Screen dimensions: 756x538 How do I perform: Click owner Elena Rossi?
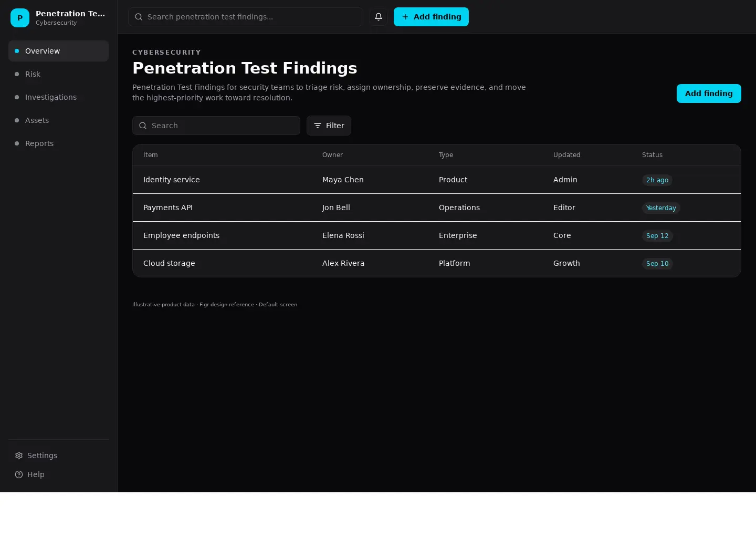(343, 235)
